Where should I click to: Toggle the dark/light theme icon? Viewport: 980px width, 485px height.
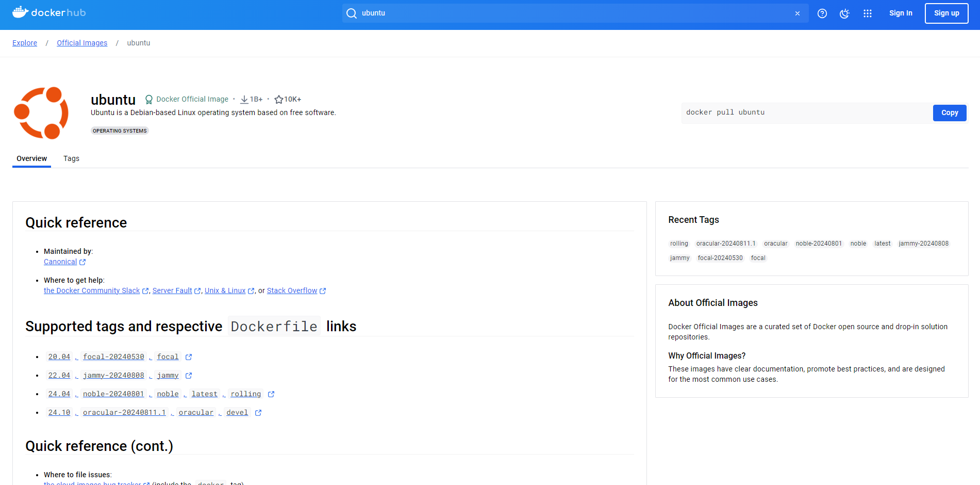click(x=844, y=13)
